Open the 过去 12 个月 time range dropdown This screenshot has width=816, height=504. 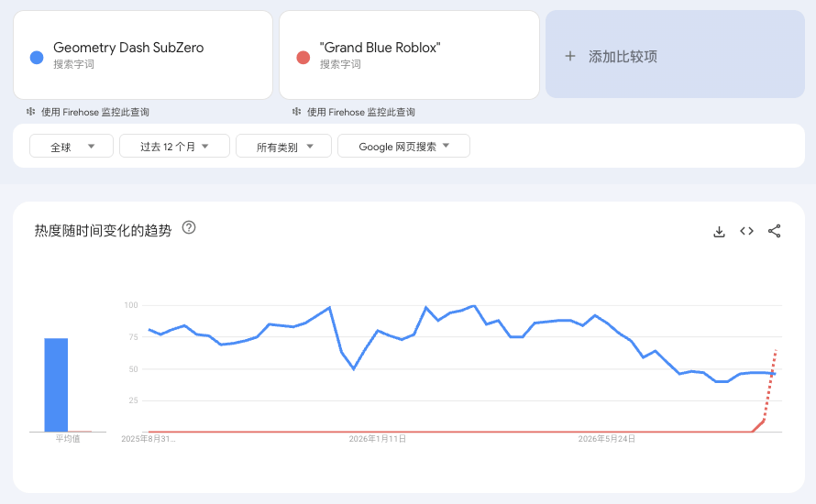[x=174, y=146]
